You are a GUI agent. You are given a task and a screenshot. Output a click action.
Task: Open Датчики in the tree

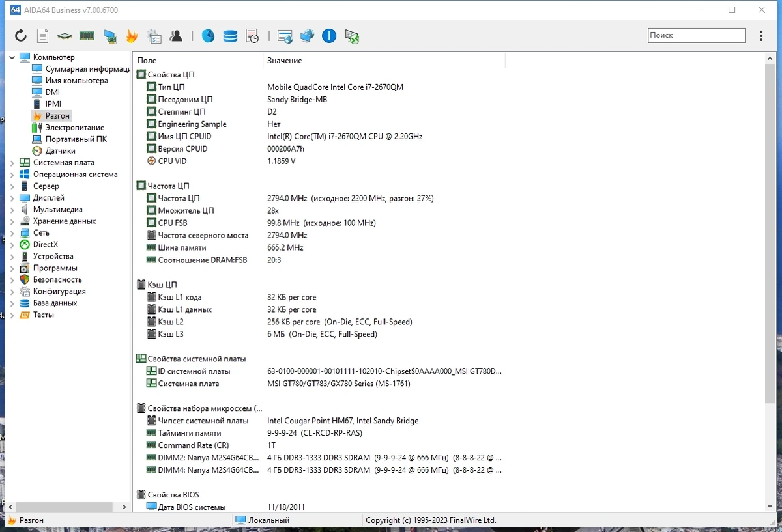pos(53,151)
